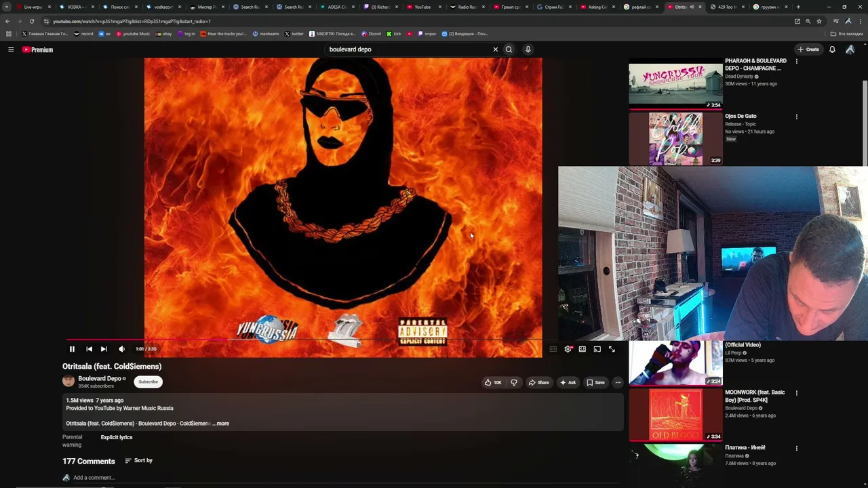Viewport: 868px width, 488px height.
Task: Like the Otritsala video
Action: (493, 382)
